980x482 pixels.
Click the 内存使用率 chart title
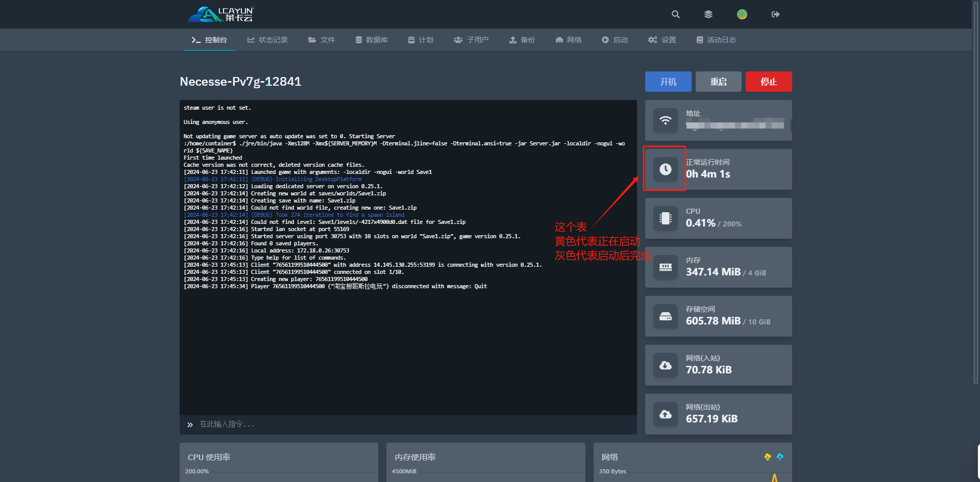[415, 457]
